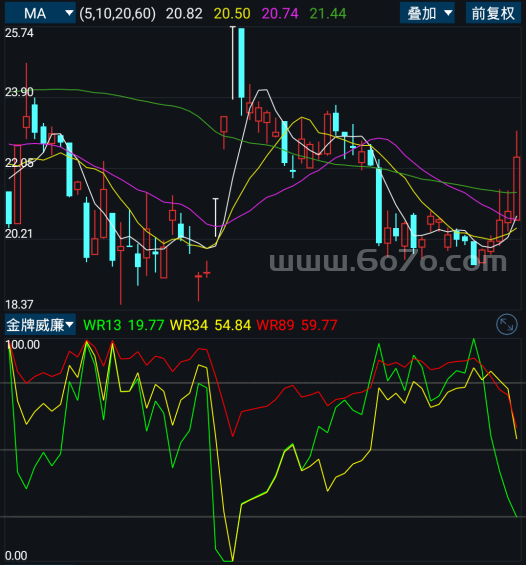This screenshot has height=565, width=526.
Task: Click the 前复权 adjustment button
Action: coord(493,13)
